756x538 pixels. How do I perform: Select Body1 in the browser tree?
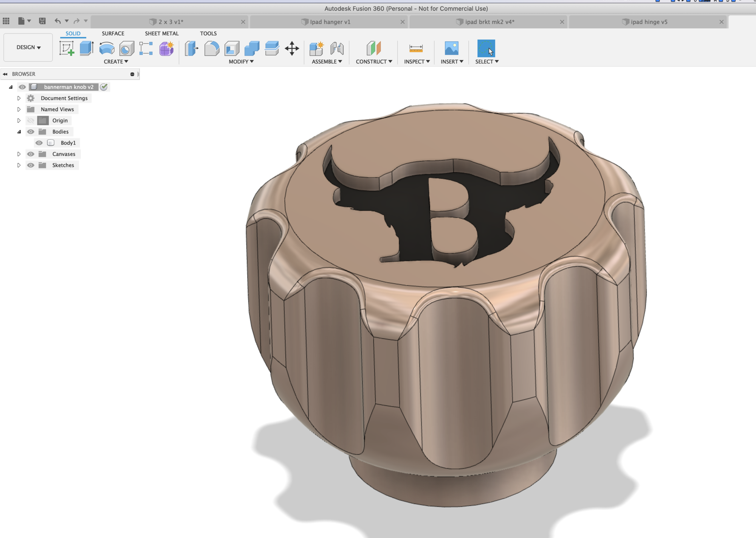tap(68, 143)
